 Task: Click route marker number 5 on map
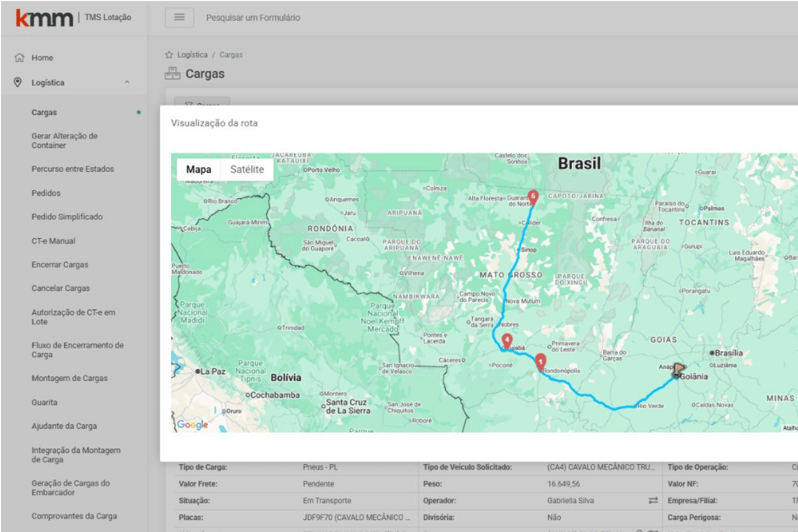coord(533,196)
